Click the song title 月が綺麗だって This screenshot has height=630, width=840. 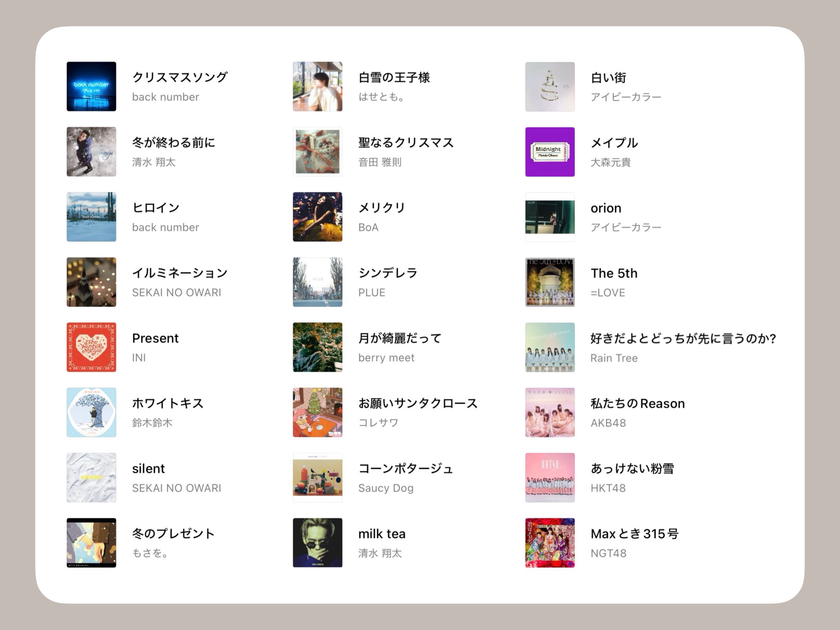[x=400, y=338]
